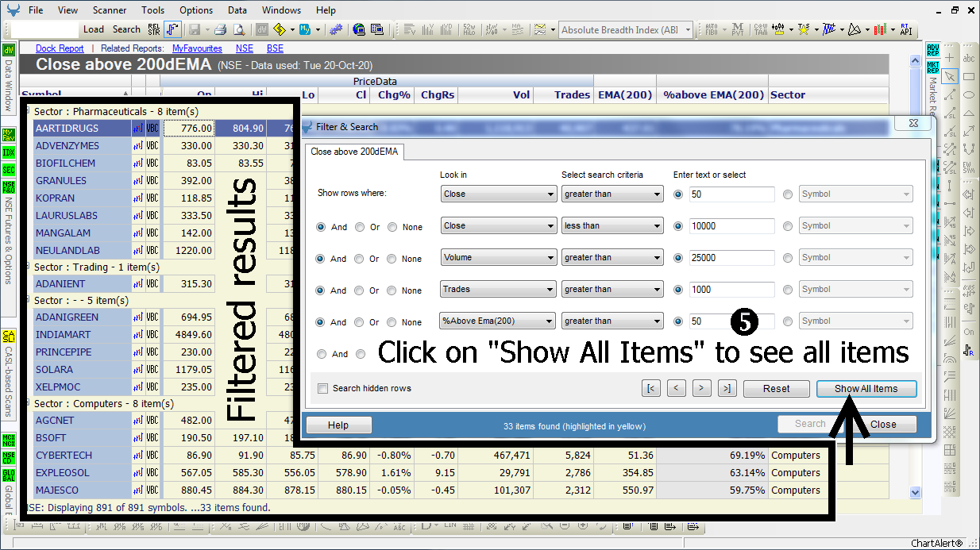The height and width of the screenshot is (550, 980).
Task: Collapse Sector Trading group
Action: [28, 267]
